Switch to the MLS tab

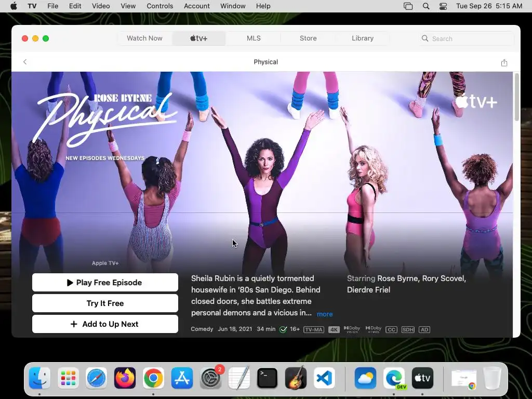click(254, 38)
